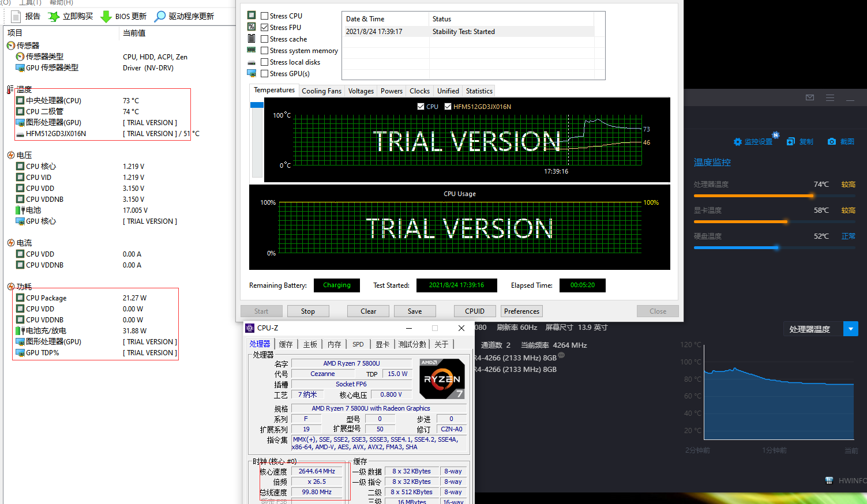This screenshot has width=867, height=504.
Task: Click the AMD Ryzen 7 logo in CPU-Z
Action: [442, 379]
